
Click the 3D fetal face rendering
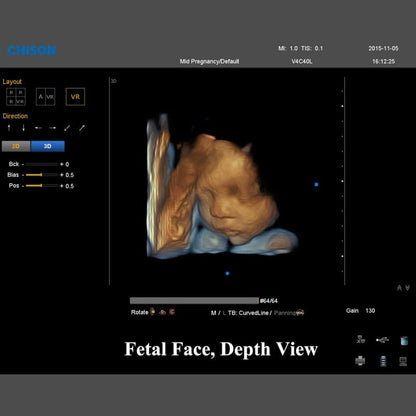pyautogui.click(x=222, y=187)
